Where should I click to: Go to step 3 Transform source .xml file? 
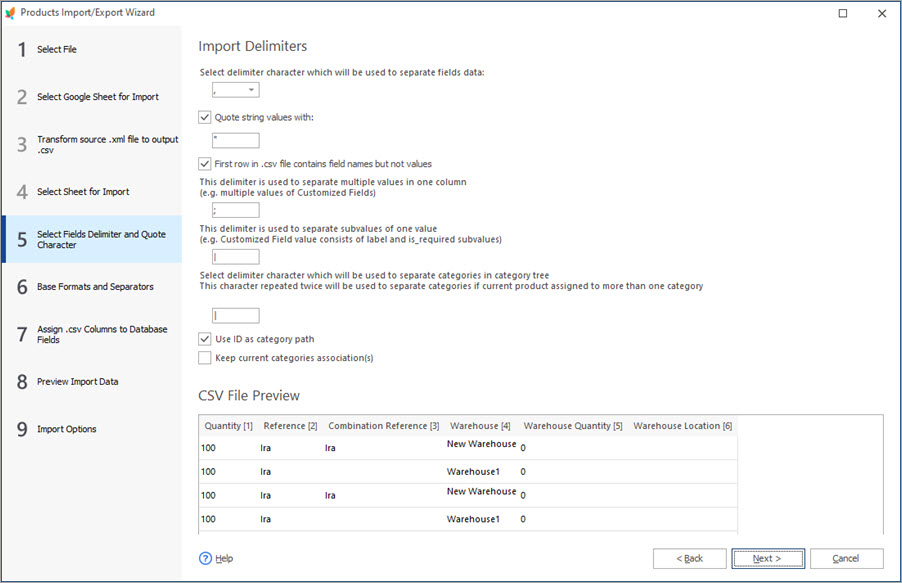click(92, 144)
